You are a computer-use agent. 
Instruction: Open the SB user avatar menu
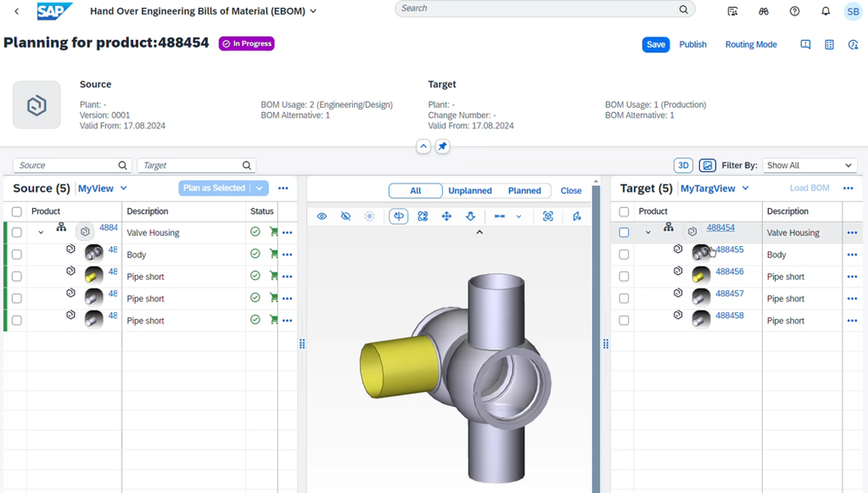point(853,11)
